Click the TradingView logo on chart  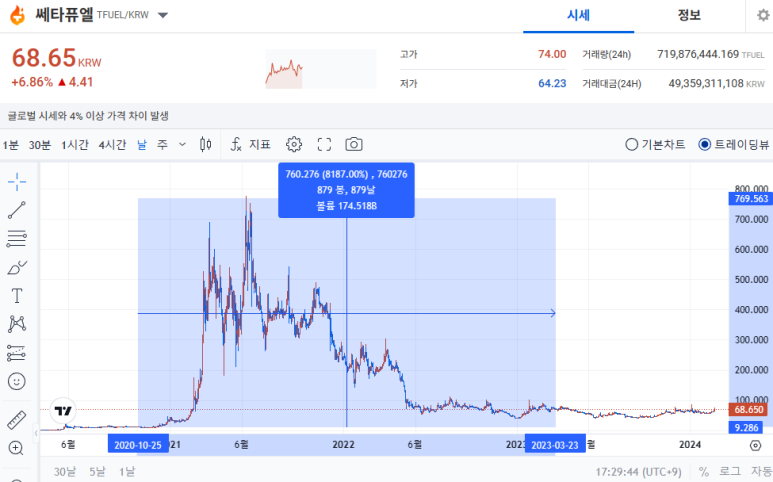point(63,411)
